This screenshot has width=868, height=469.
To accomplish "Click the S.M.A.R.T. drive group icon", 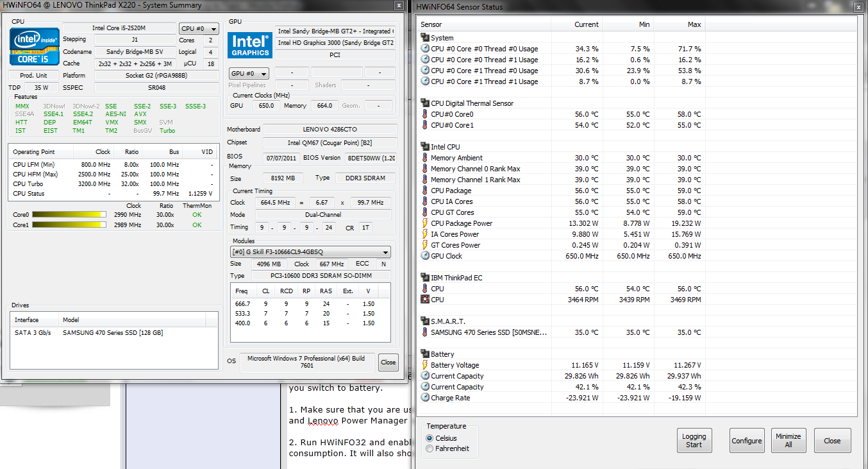I will tap(425, 321).
